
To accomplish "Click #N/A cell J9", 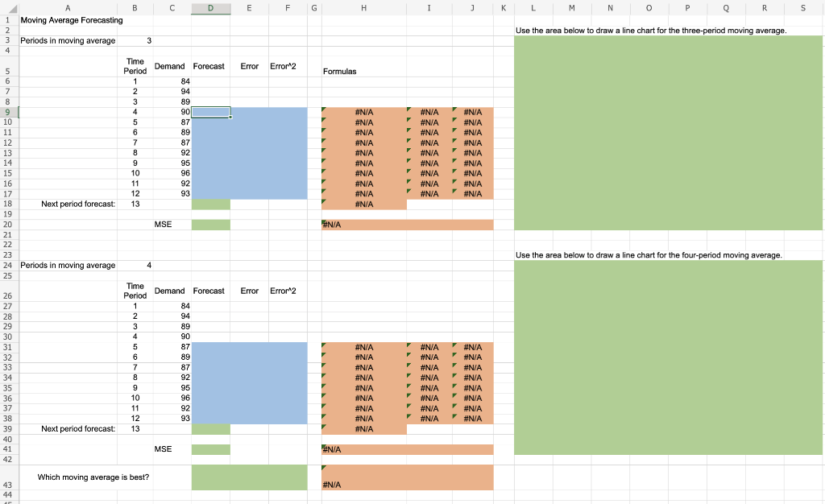I will [472, 112].
